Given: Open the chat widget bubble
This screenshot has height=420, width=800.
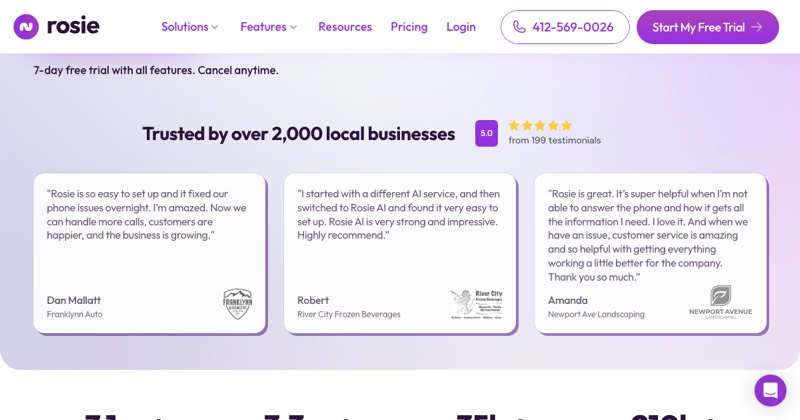Looking at the screenshot, I should pyautogui.click(x=770, y=390).
